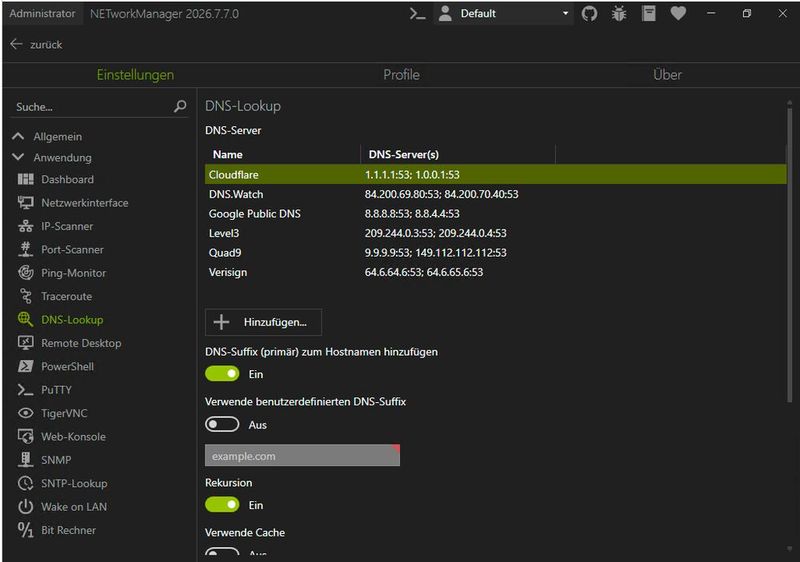Click the vertical scrollbar of settings pane
This screenshot has height=562, width=800.
tap(789, 255)
